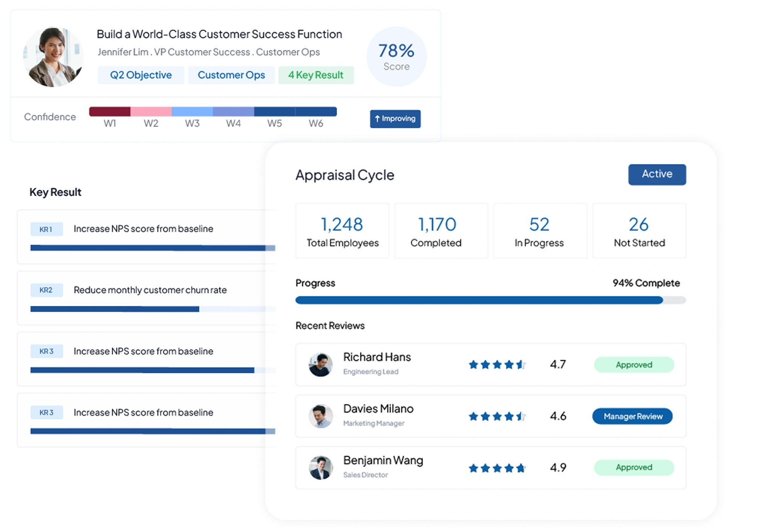
Task: Select W1 dark red confidence segment
Action: point(110,111)
